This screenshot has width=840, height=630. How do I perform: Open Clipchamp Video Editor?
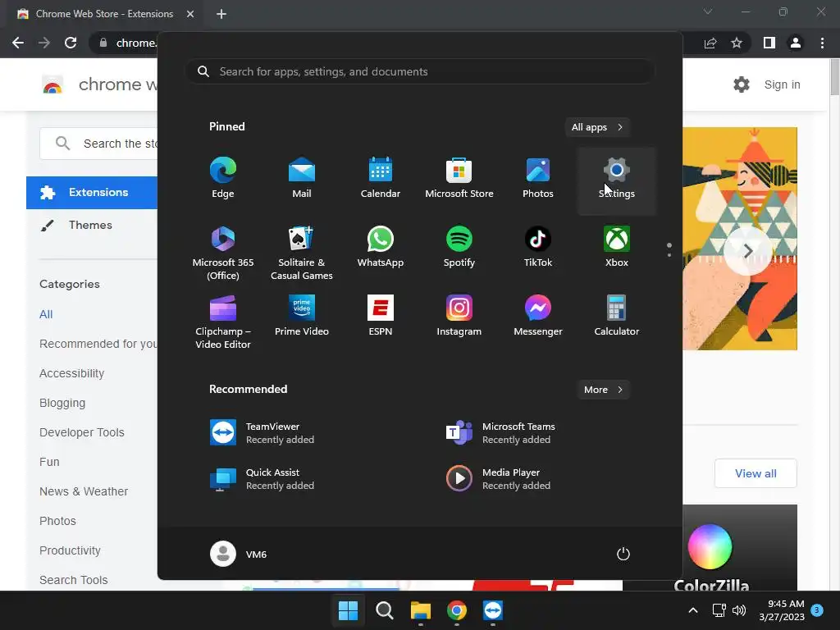pos(223,322)
